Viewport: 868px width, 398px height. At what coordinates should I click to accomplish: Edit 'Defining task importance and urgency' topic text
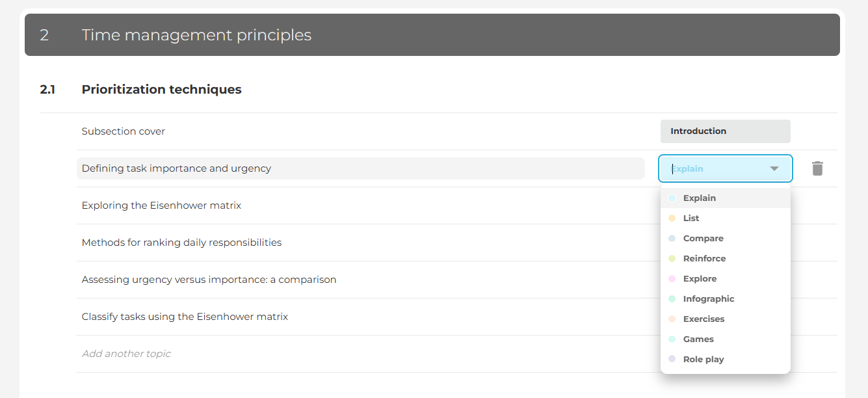(x=176, y=168)
